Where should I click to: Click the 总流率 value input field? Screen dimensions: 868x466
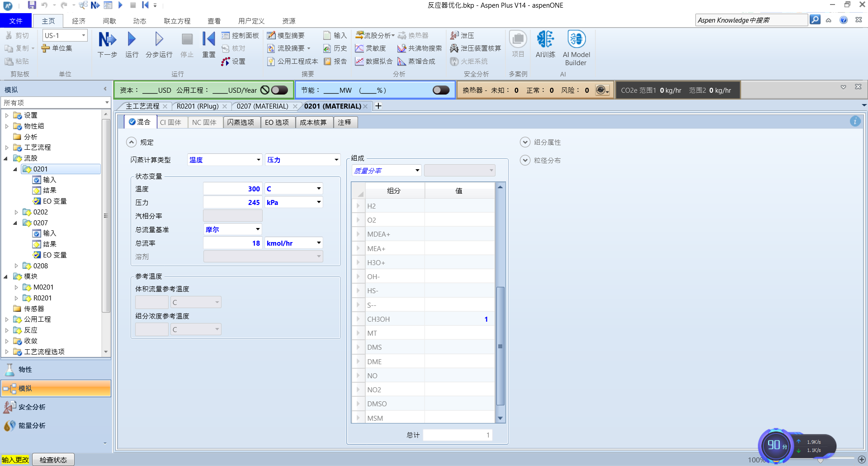point(232,243)
